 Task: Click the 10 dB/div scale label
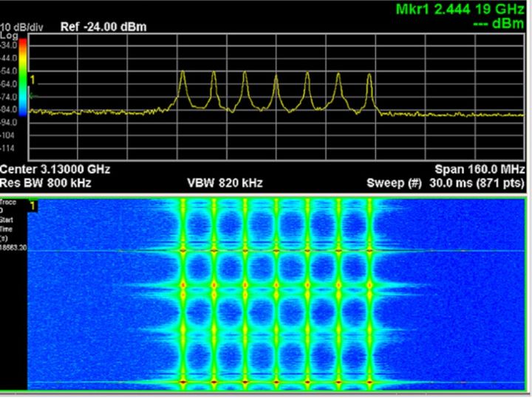(21, 28)
